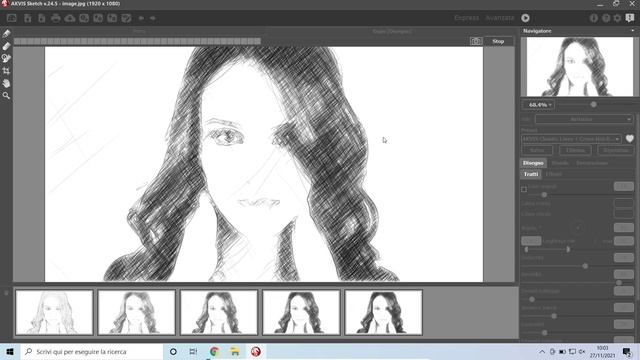Open the Disegno settings tab
640x360 pixels.
[x=533, y=163]
